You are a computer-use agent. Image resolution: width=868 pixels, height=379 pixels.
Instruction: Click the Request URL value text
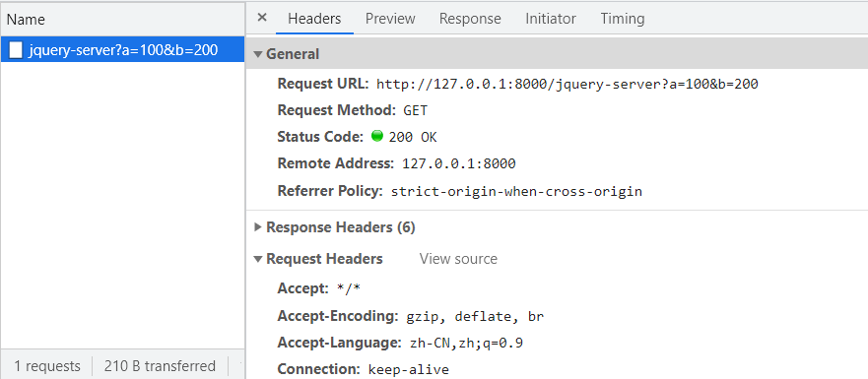(x=568, y=84)
